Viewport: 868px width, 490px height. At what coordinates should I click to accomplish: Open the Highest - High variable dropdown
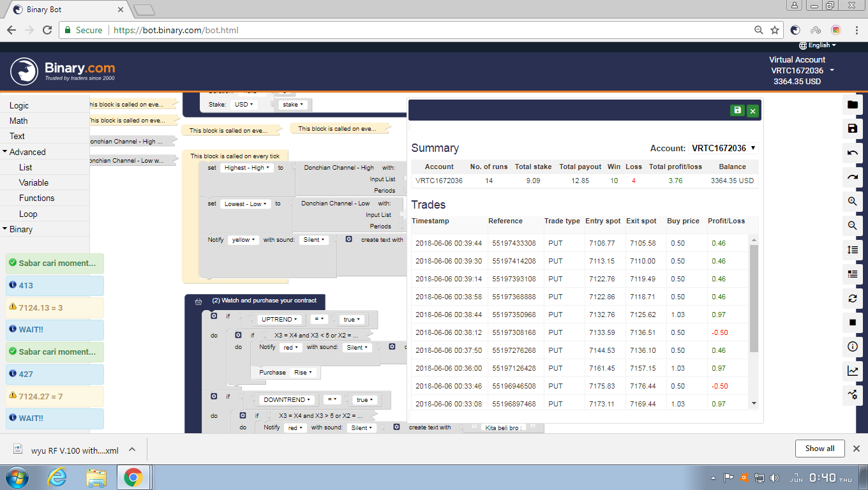coord(246,168)
